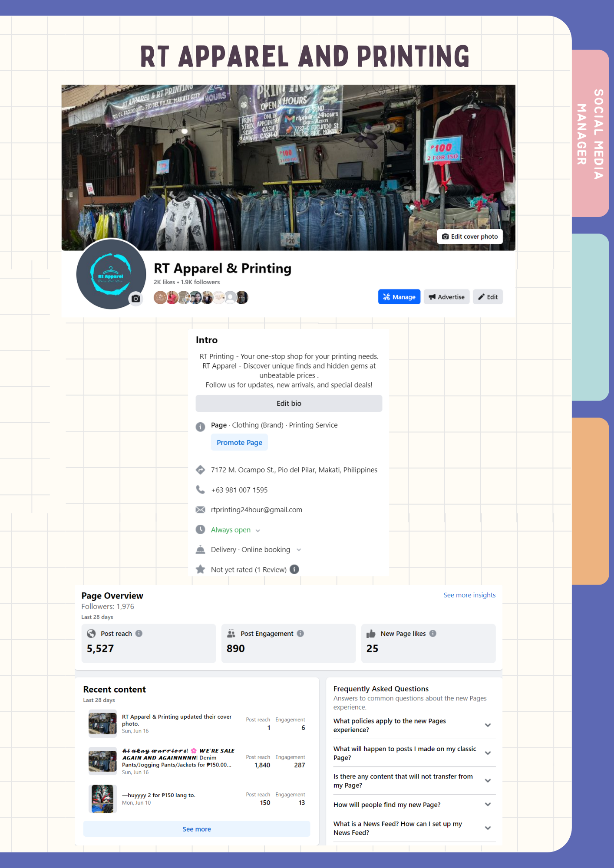The height and width of the screenshot is (868, 614).
Task: Select the teal side tab
Action: 590,317
